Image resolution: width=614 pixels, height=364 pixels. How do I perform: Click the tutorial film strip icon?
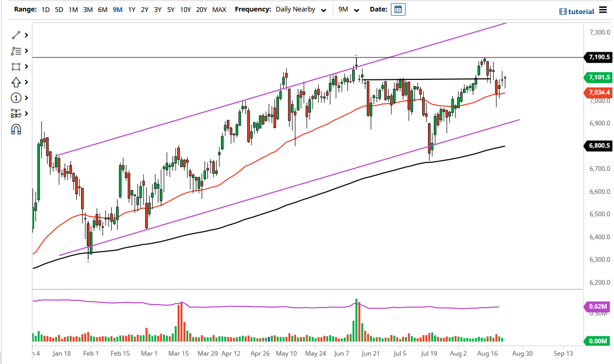point(563,11)
